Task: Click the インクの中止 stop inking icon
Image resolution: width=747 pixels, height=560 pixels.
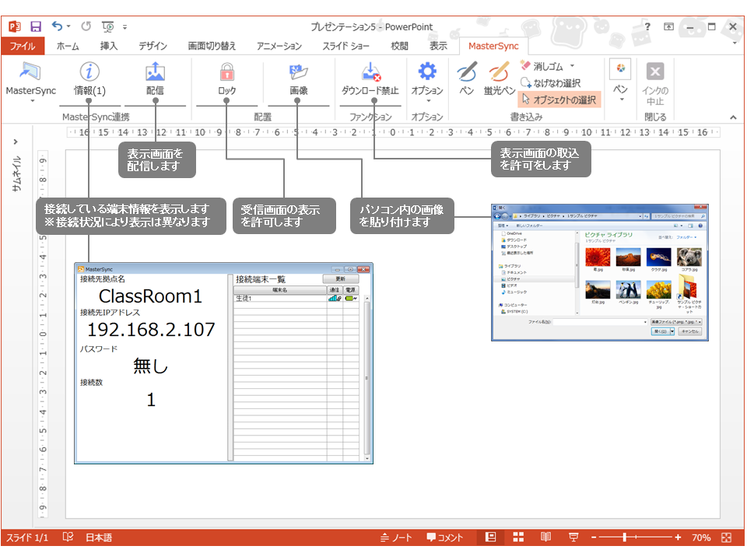Action: pyautogui.click(x=655, y=72)
